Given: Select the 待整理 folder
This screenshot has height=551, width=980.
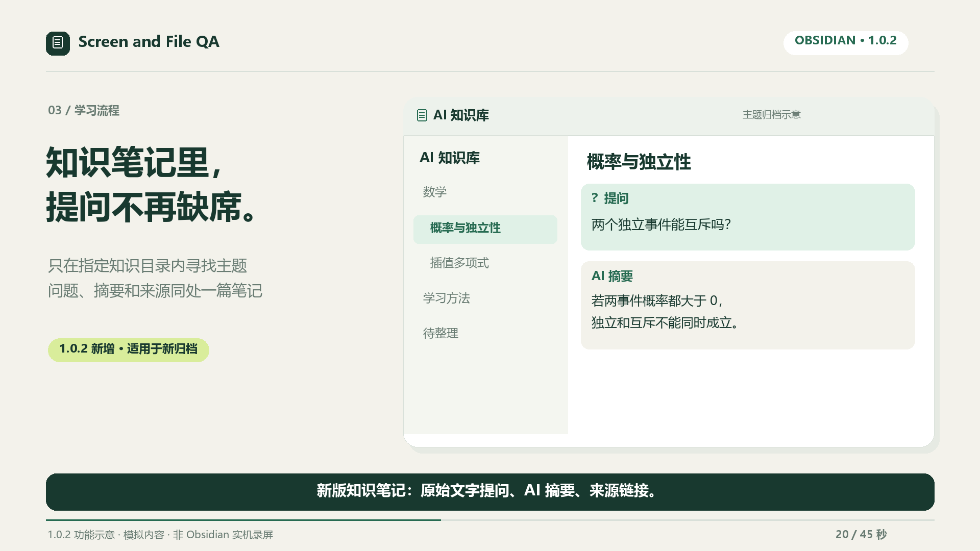Looking at the screenshot, I should click(x=440, y=334).
